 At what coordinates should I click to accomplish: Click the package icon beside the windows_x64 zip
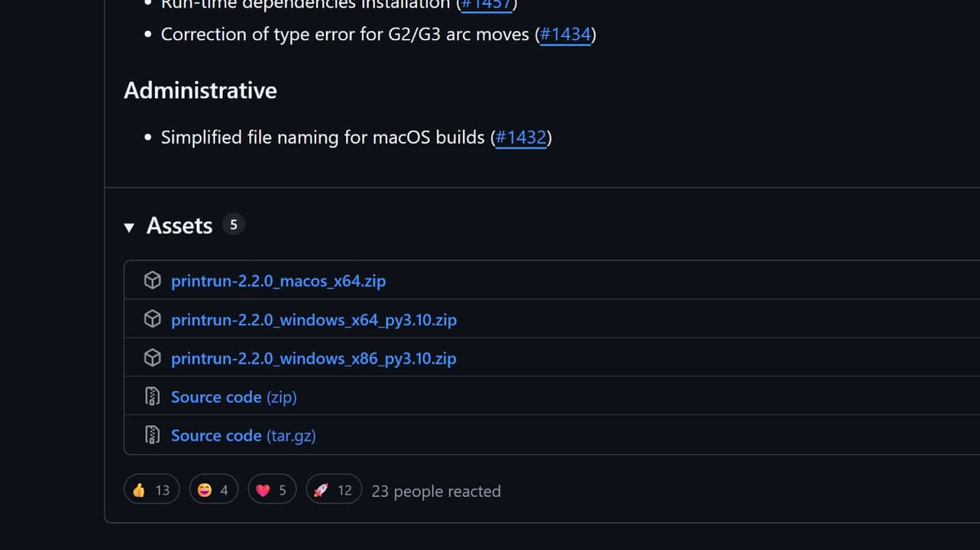[x=152, y=319]
